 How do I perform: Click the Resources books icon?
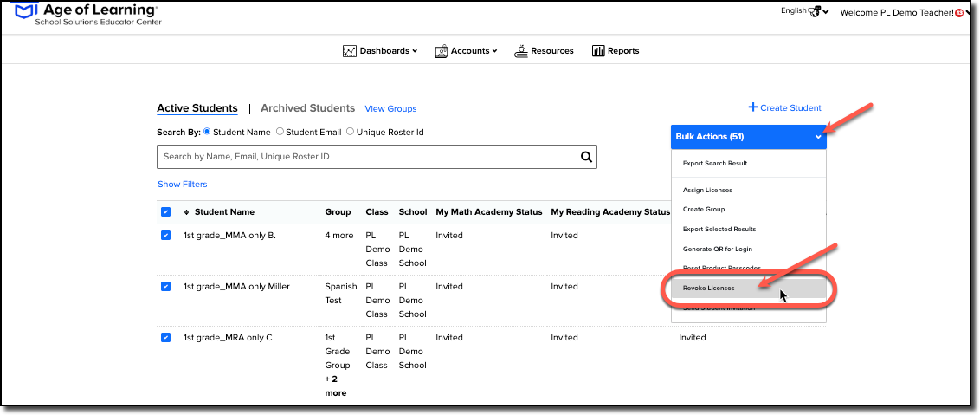tap(520, 51)
